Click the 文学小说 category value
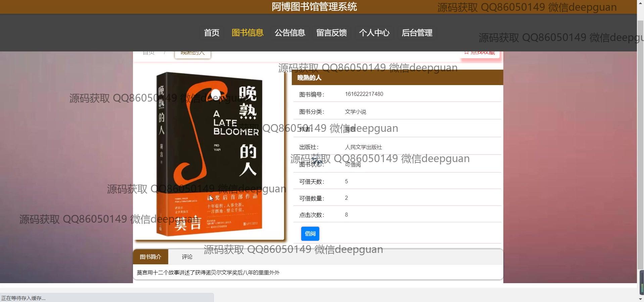The height and width of the screenshot is (302, 644). 355,112
